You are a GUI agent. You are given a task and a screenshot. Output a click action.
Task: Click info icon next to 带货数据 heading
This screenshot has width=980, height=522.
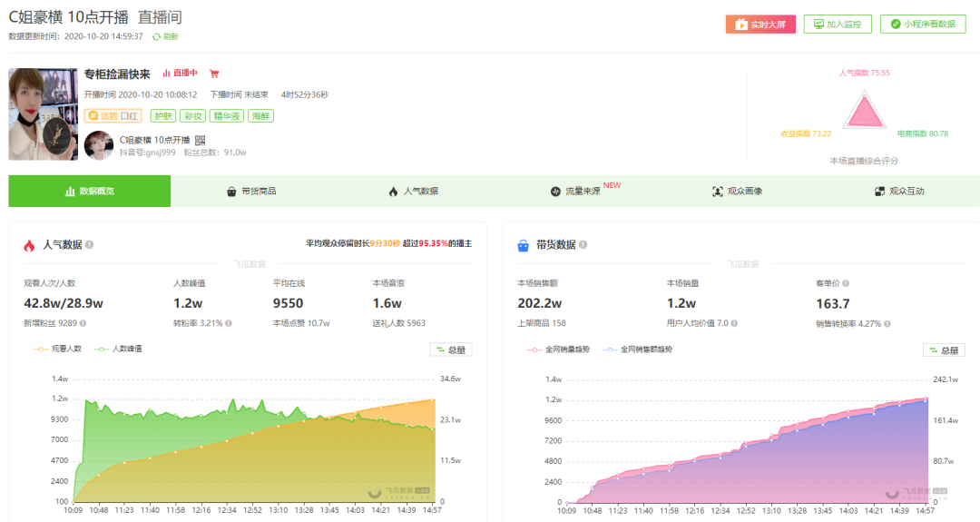583,244
